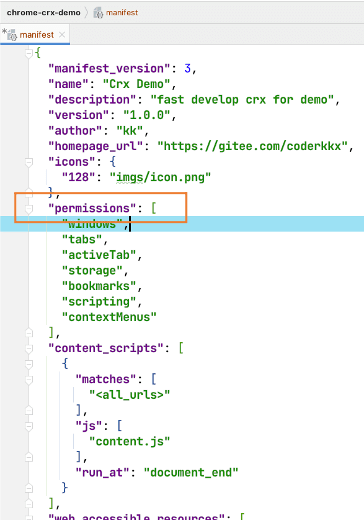Close the manifest editor tab

pos(62,35)
